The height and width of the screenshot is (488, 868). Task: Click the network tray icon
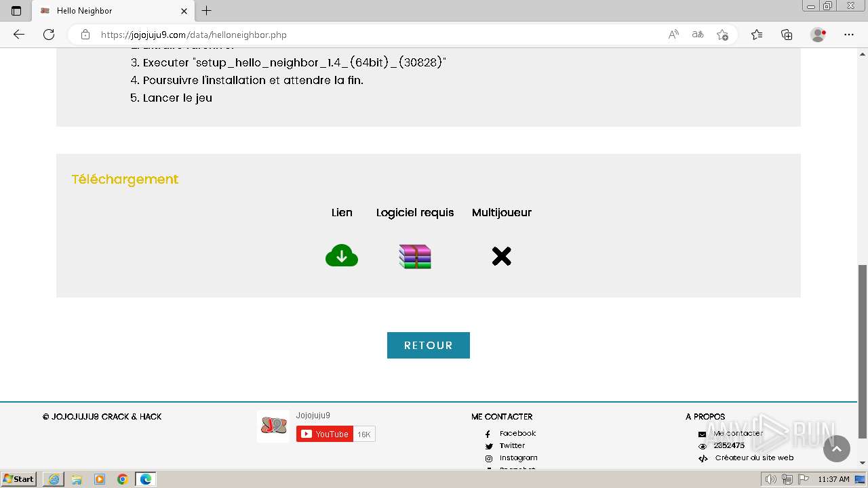(x=787, y=479)
